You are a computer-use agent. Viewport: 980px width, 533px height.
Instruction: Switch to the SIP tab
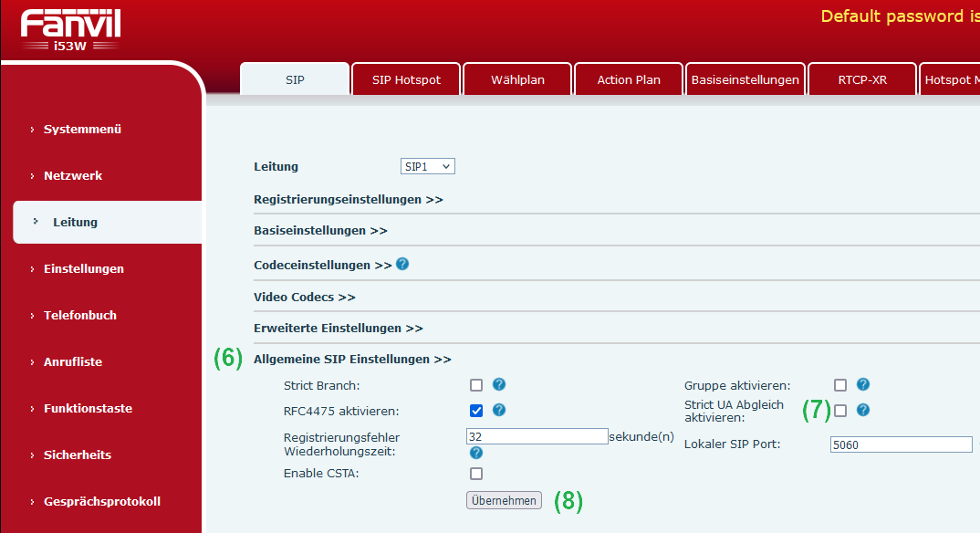tap(295, 79)
